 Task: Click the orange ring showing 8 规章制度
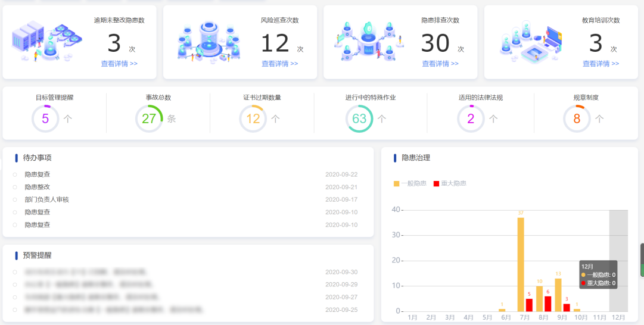tap(577, 119)
